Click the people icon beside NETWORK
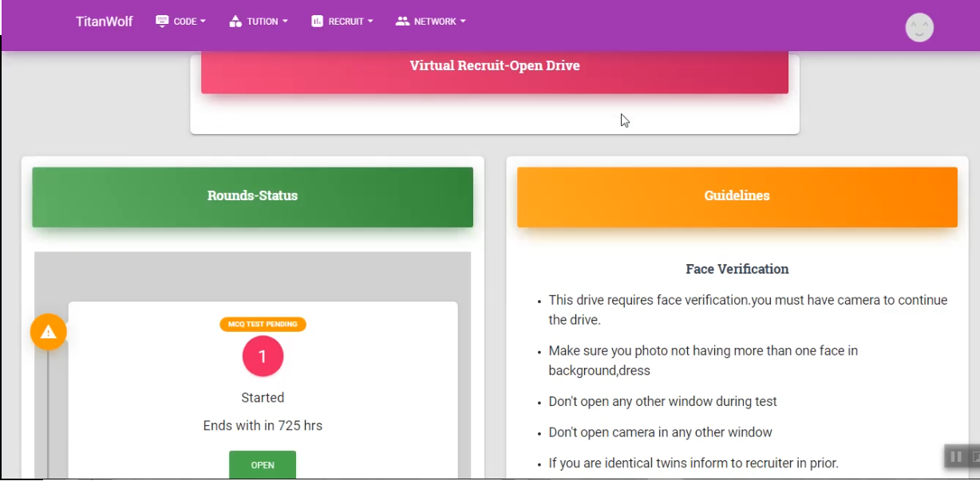 tap(402, 22)
